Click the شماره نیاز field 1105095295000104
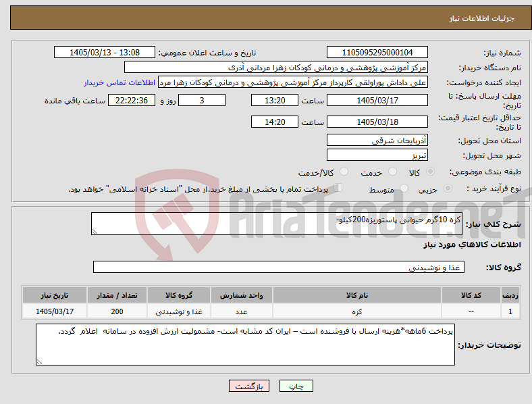 [x=377, y=52]
